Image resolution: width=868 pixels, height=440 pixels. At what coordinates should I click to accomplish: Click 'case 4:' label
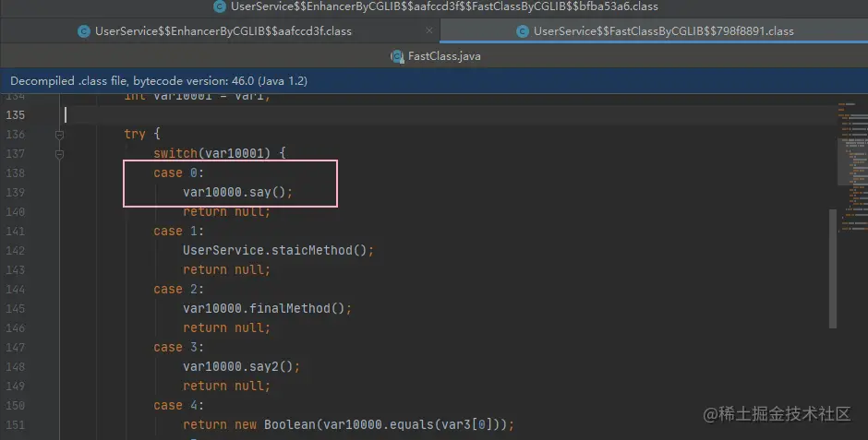(x=179, y=405)
